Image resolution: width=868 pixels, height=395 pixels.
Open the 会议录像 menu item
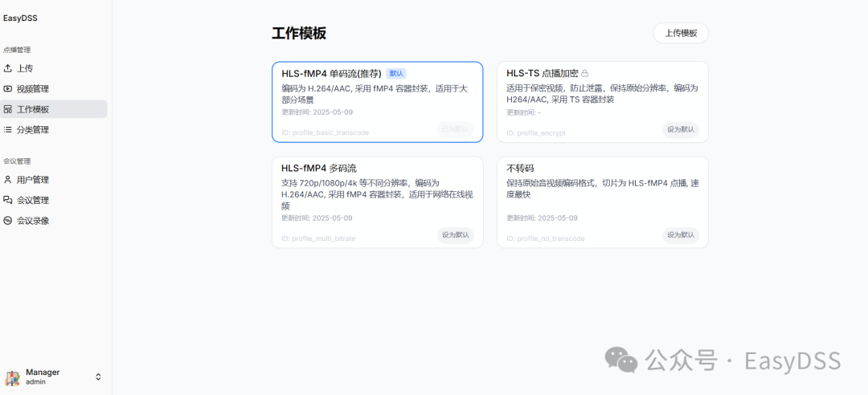pos(54,221)
